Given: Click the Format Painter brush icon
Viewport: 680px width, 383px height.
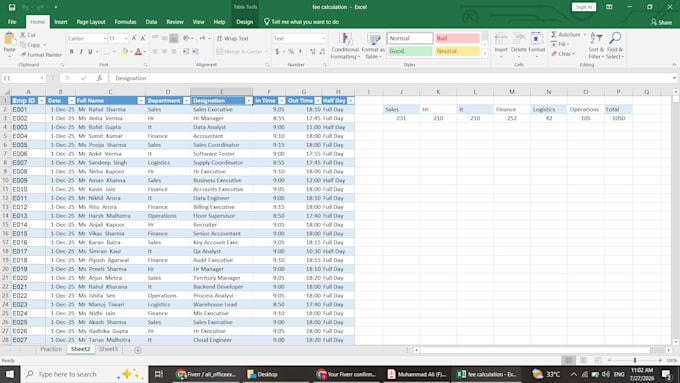Looking at the screenshot, I should click(23, 55).
